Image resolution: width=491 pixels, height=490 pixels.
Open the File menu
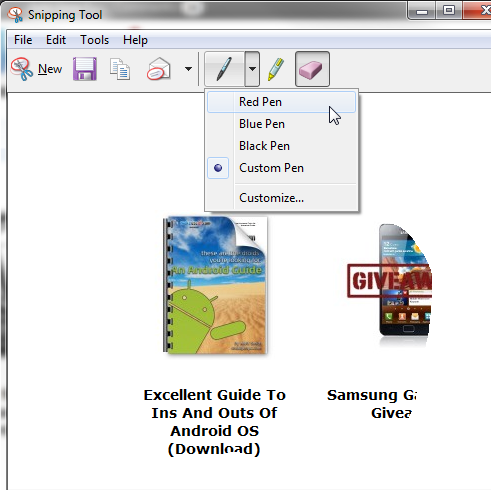[x=23, y=40]
